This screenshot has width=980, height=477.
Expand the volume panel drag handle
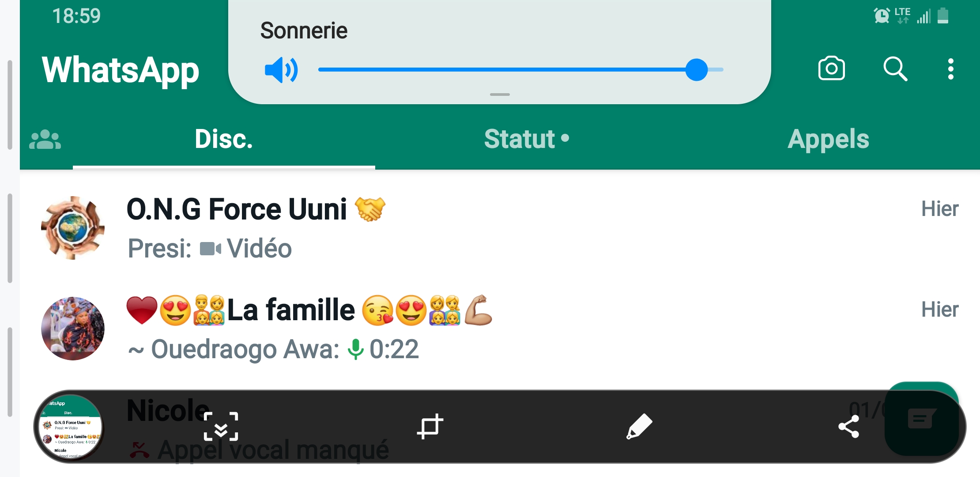(x=500, y=95)
